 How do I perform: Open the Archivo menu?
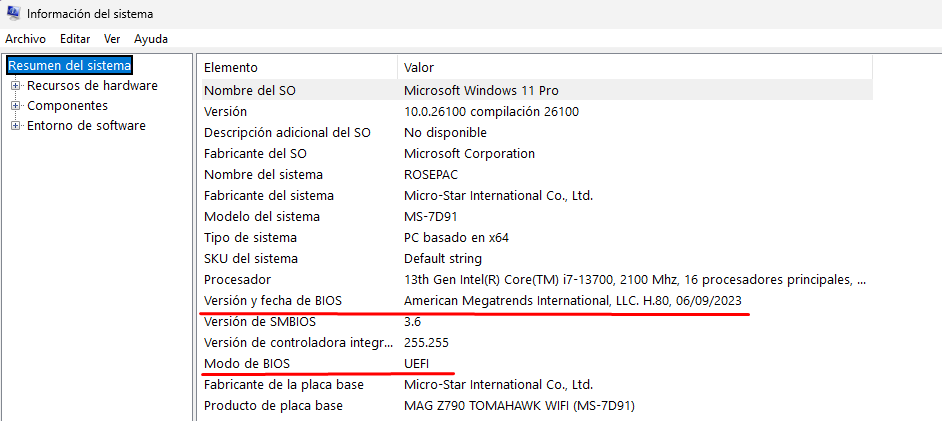coord(25,39)
